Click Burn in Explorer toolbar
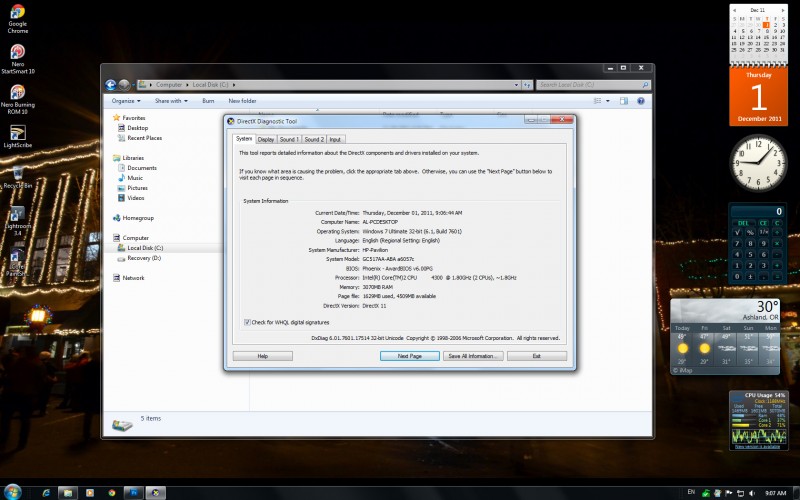Image resolution: width=800 pixels, height=500 pixels. tap(208, 101)
